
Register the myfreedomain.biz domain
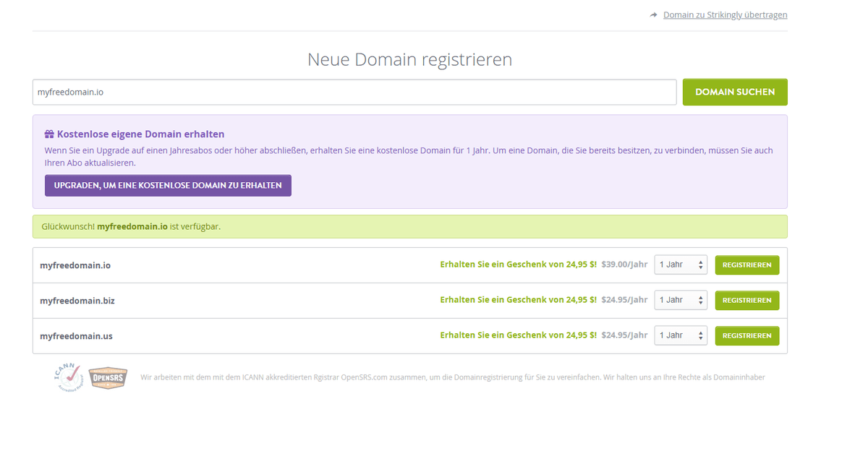click(746, 300)
